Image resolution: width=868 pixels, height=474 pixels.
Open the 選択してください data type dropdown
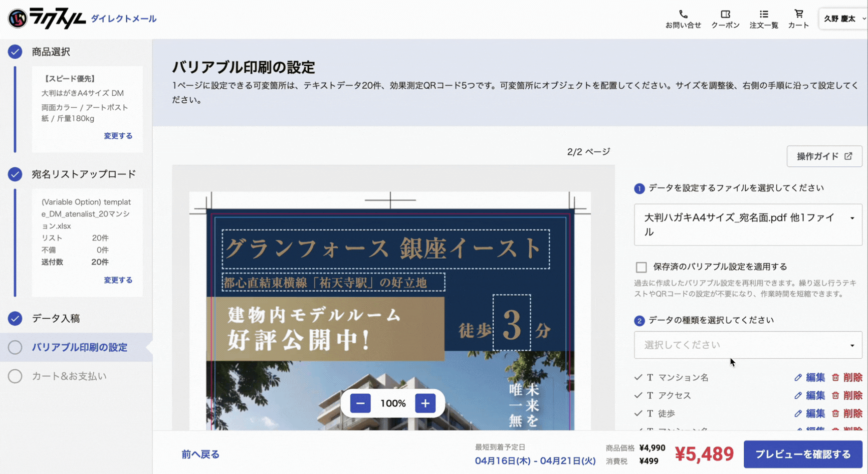click(748, 345)
